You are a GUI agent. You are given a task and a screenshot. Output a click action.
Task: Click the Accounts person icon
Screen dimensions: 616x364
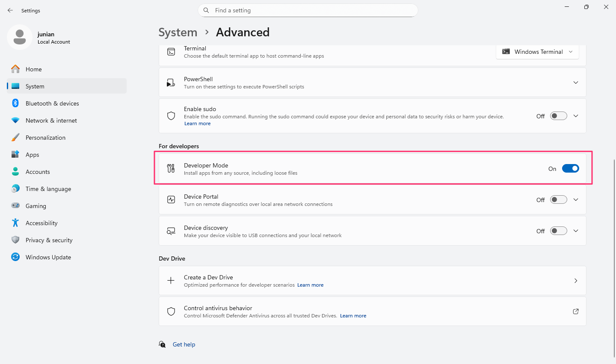15,171
